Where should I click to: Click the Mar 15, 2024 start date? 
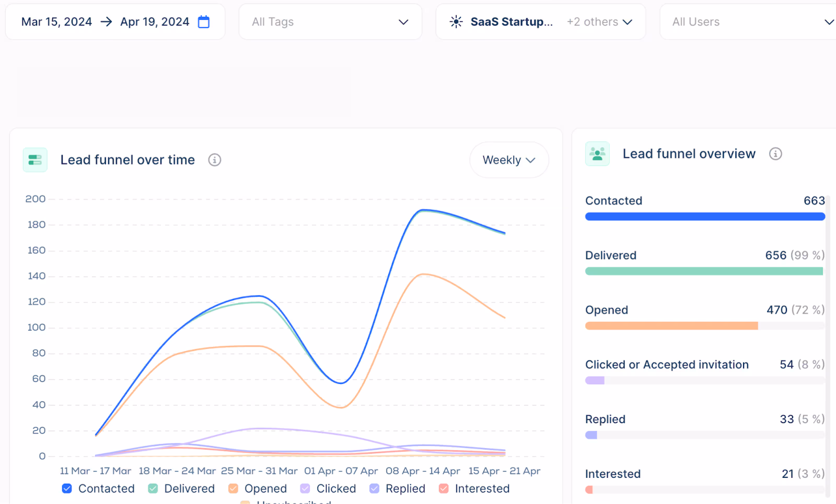[x=57, y=22]
